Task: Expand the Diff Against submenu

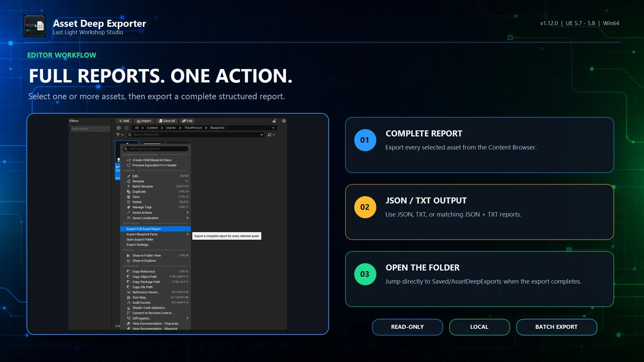Action: pos(187,318)
